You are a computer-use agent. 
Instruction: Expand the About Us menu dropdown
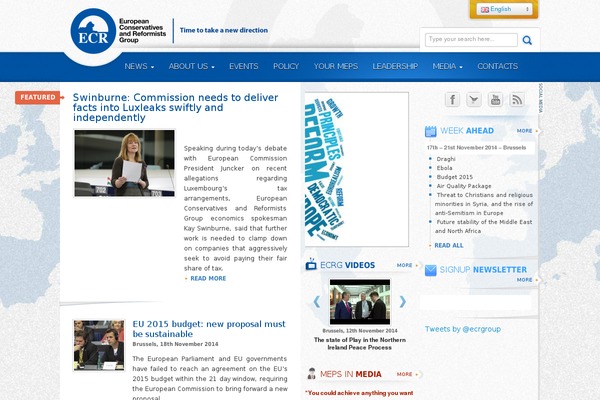point(192,66)
